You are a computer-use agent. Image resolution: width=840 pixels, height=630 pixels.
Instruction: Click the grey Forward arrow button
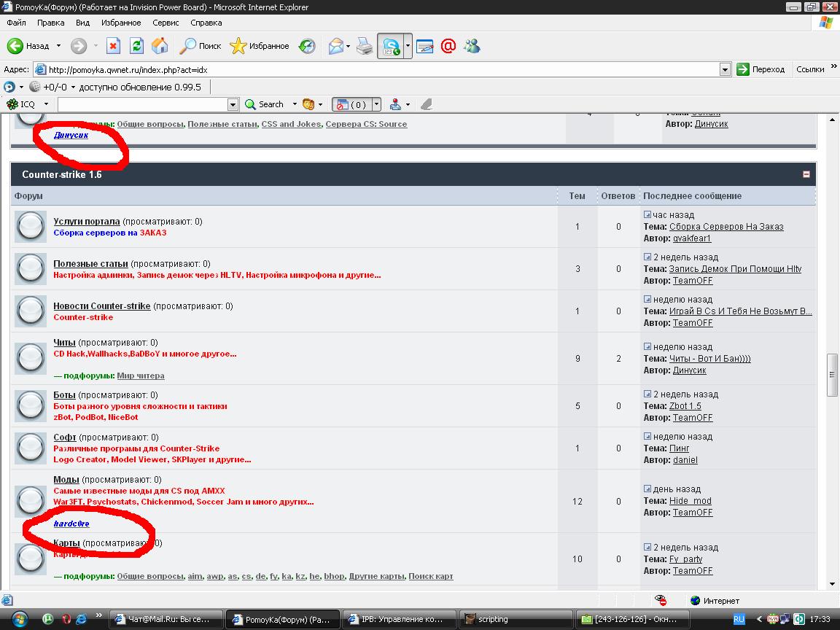(x=79, y=46)
